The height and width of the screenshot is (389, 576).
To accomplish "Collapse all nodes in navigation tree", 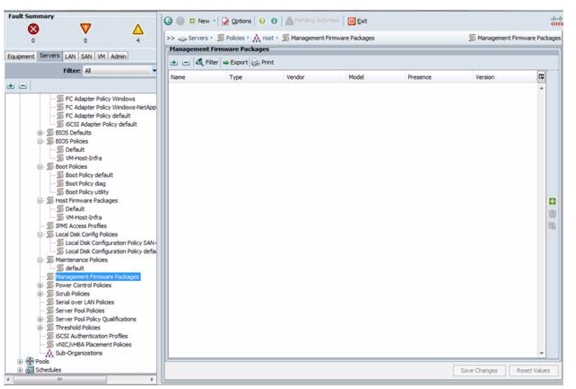I will [23, 86].
